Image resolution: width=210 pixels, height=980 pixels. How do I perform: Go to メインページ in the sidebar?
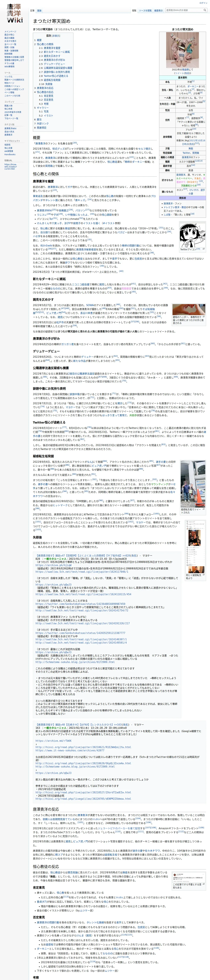(10, 32)
